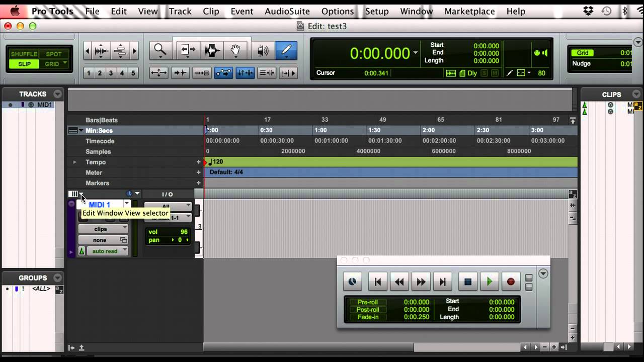Toggle Link Timeline and Edit Selection
The height and width of the screenshot is (362, 644).
tap(245, 73)
